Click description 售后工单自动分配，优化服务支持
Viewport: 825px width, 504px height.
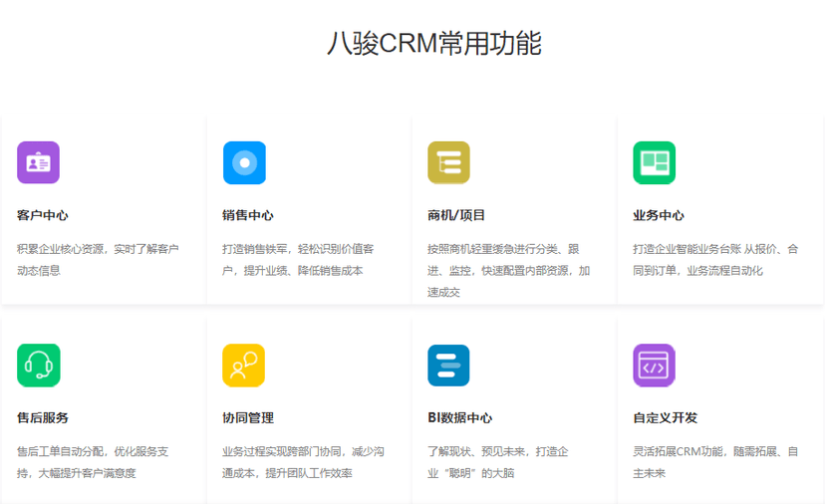pyautogui.click(x=93, y=462)
